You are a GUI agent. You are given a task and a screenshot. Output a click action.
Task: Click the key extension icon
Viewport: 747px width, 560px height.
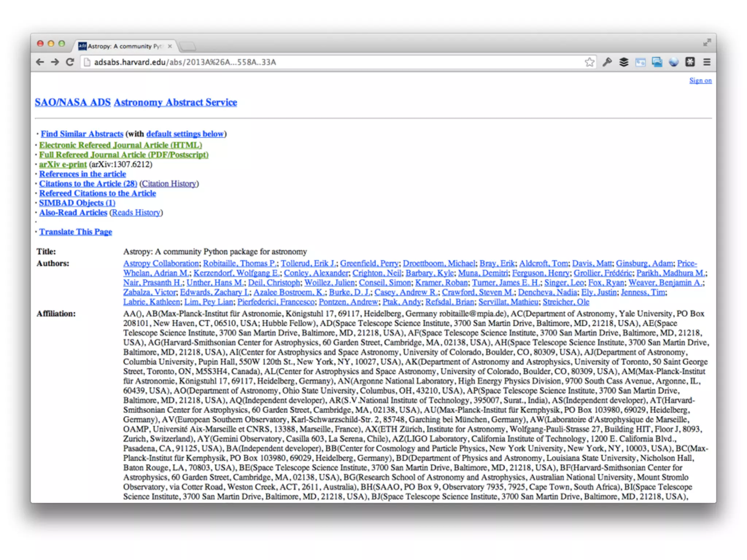607,62
